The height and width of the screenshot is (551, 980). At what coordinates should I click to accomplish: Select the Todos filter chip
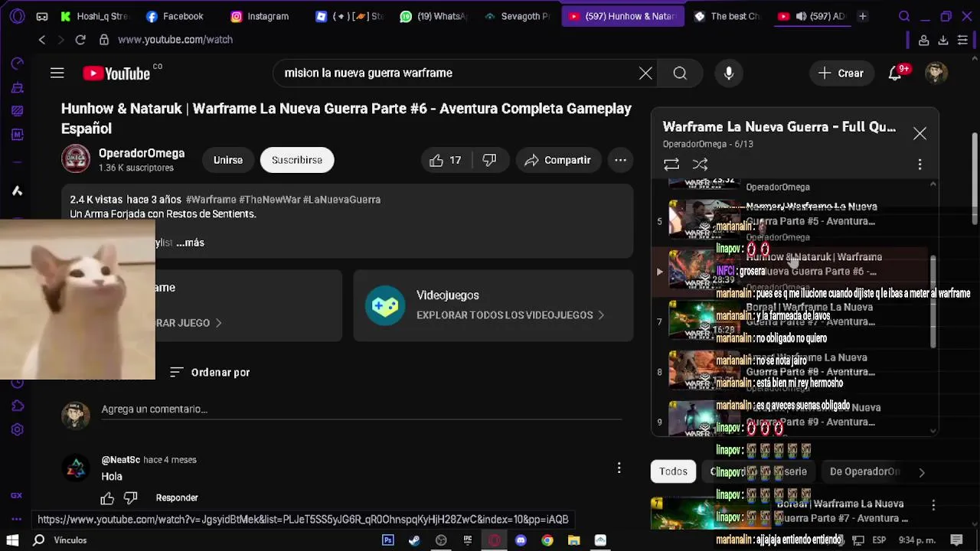click(674, 471)
